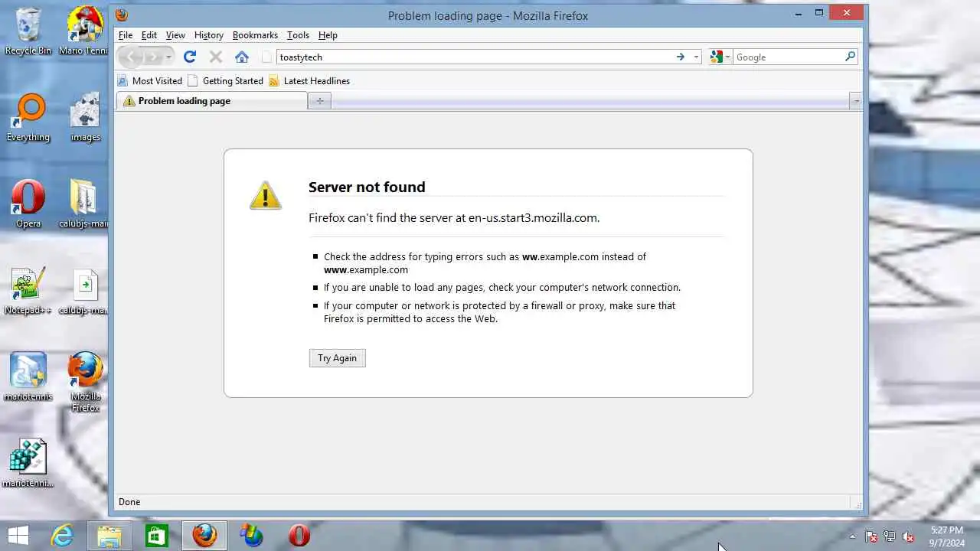The image size is (980, 551).
Task: Open the Edit menu
Action: click(149, 35)
